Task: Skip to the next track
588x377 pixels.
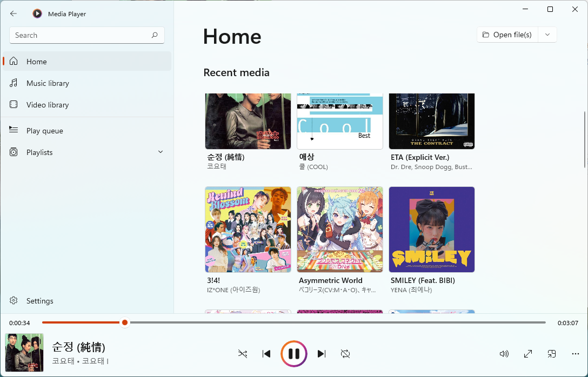Action: pos(322,354)
